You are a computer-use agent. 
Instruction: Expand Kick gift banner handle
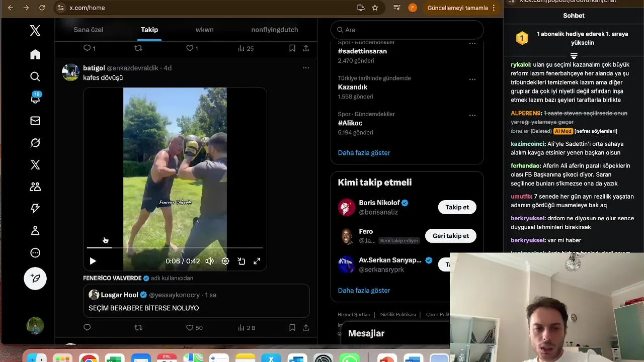(x=574, y=56)
